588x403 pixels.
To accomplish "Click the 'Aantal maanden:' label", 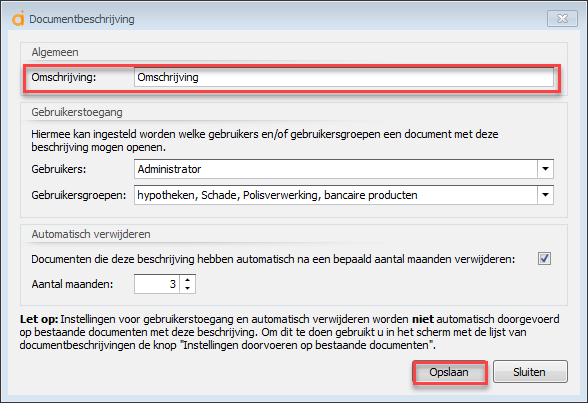I will 72,284.
